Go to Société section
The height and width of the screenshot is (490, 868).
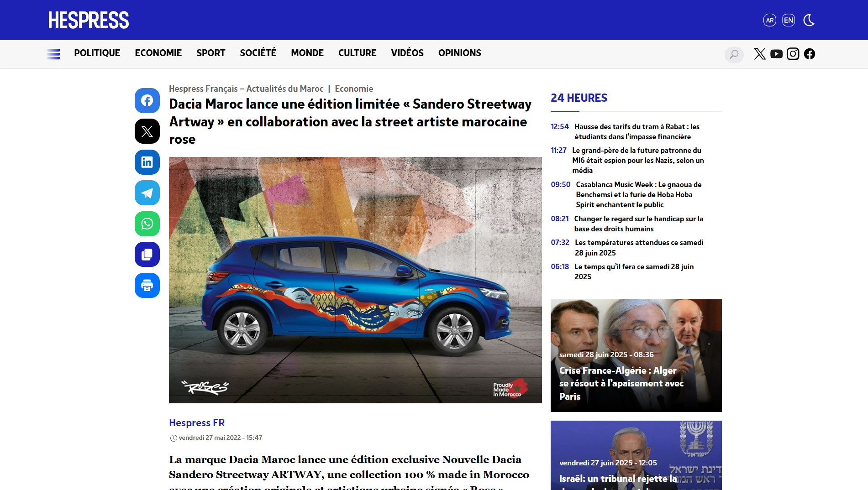pyautogui.click(x=258, y=53)
